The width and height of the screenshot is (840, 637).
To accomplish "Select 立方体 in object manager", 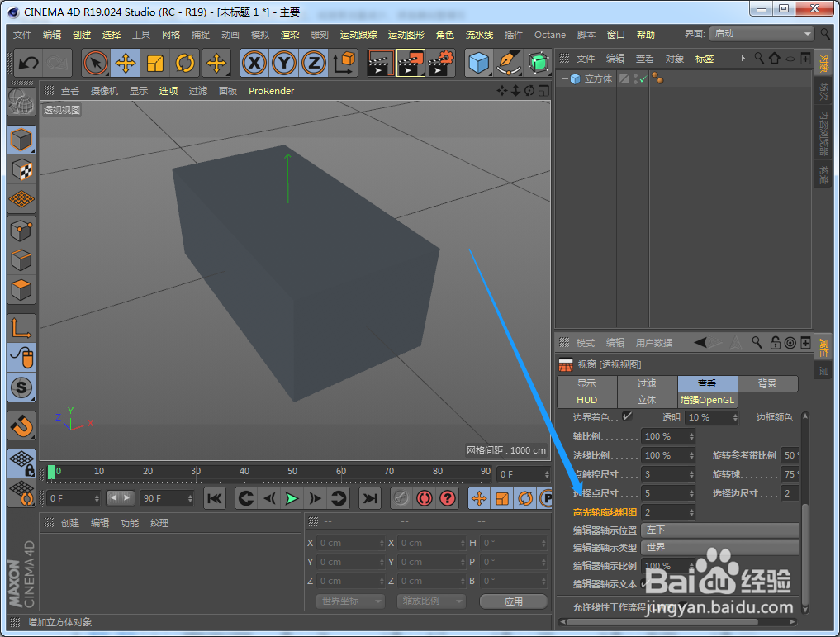I will coord(598,78).
